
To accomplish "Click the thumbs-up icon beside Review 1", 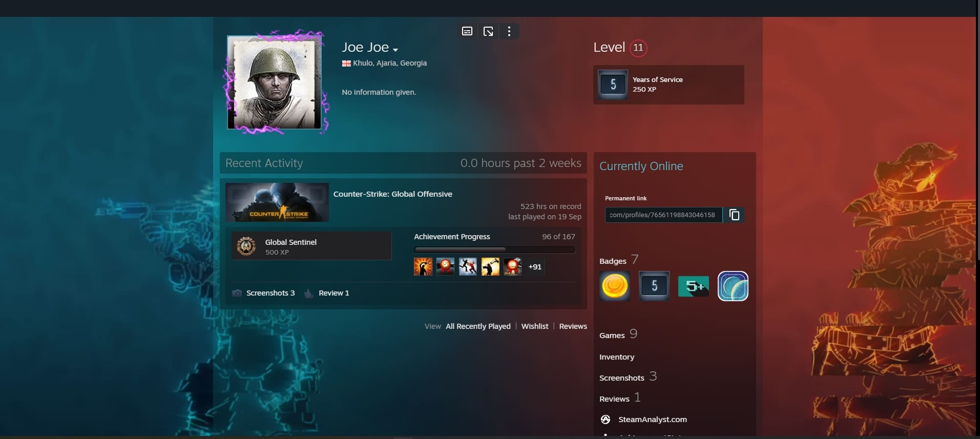I will point(308,293).
